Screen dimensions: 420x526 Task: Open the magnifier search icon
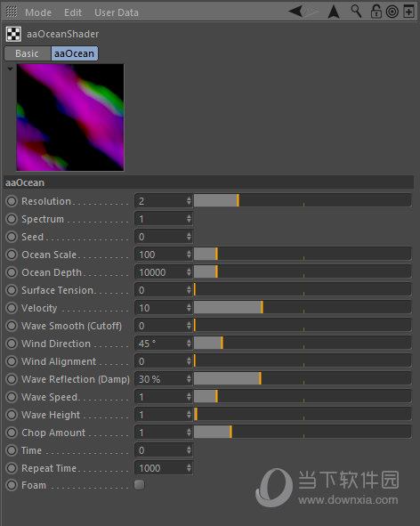[x=356, y=12]
